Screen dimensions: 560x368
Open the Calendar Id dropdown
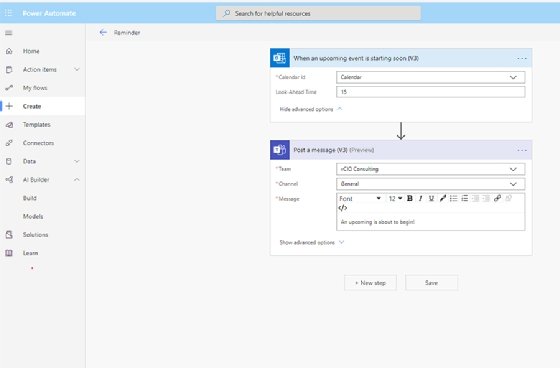point(430,77)
